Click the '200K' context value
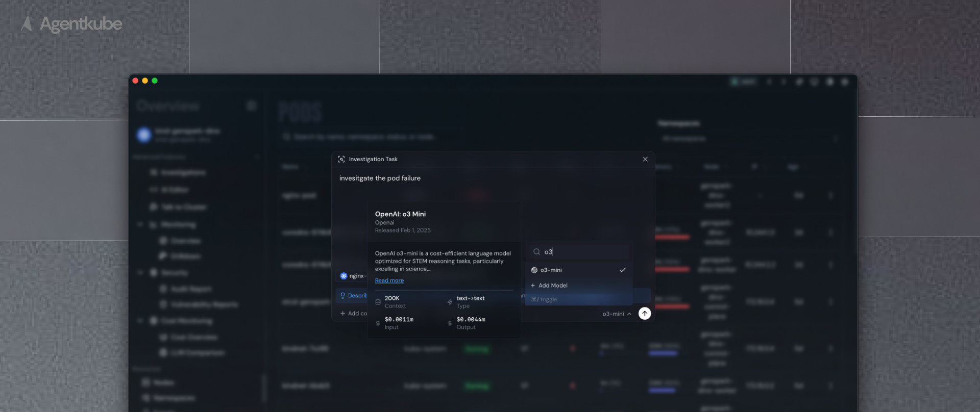The height and width of the screenshot is (412, 980). point(392,298)
